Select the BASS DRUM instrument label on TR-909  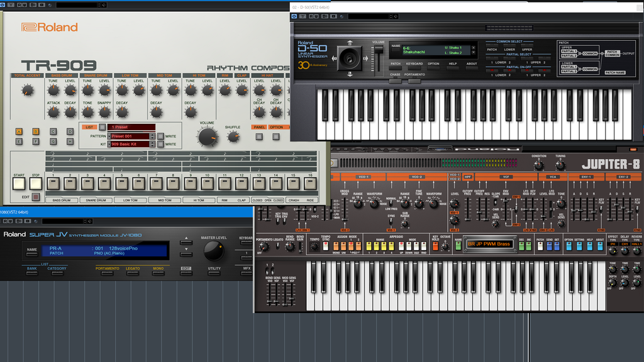click(62, 200)
